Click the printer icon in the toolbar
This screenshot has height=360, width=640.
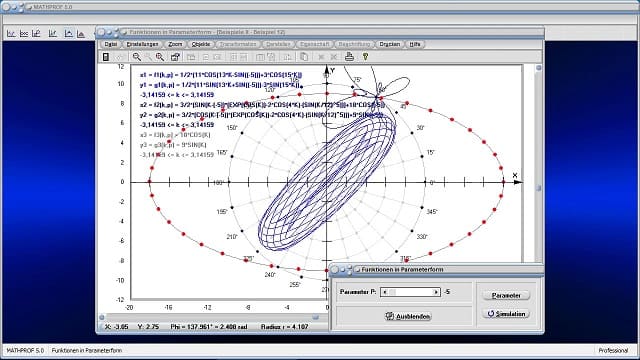point(349,57)
